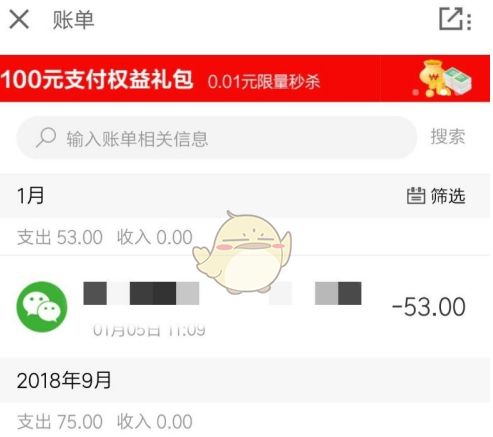Tap the yellow chick sticker
The width and height of the screenshot is (493, 437).
point(243,252)
